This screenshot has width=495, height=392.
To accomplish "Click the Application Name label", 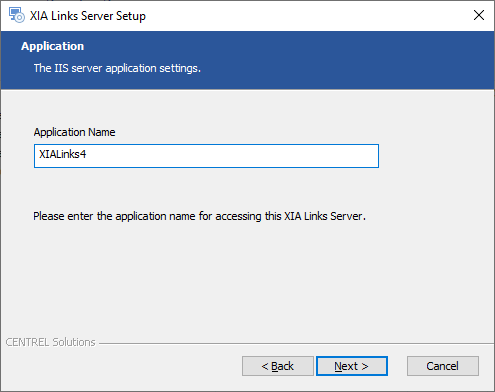I will coord(74,132).
